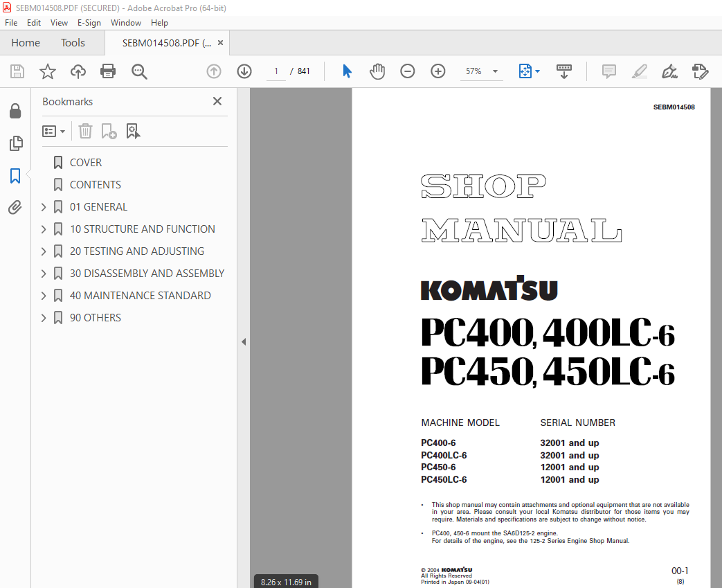Expand the 90 OTHERS bookmark
The width and height of the screenshot is (722, 588).
click(x=44, y=317)
